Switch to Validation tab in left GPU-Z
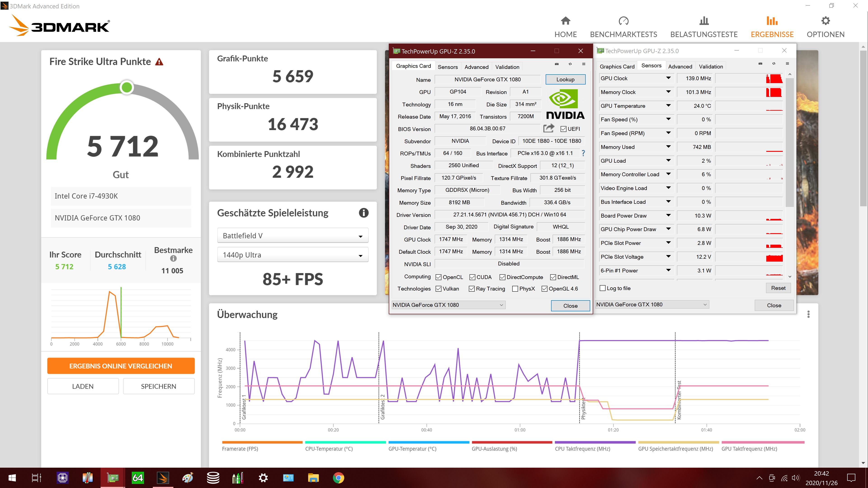The image size is (868, 488). pos(507,67)
